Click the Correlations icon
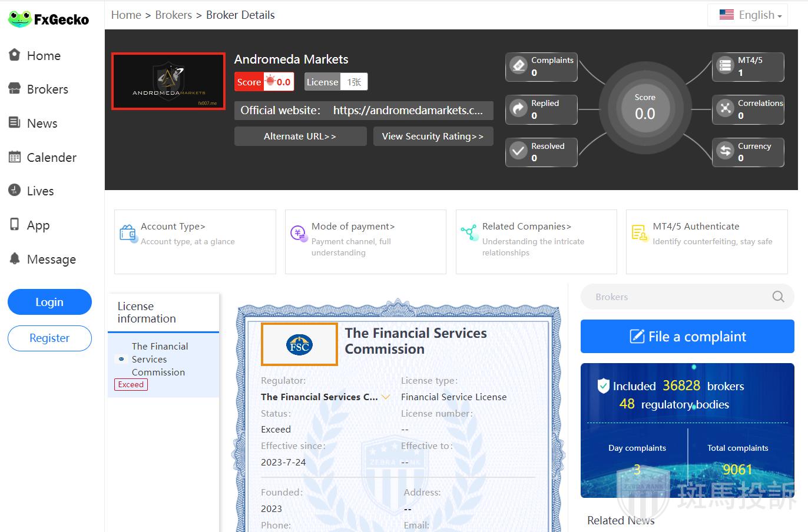 click(725, 108)
